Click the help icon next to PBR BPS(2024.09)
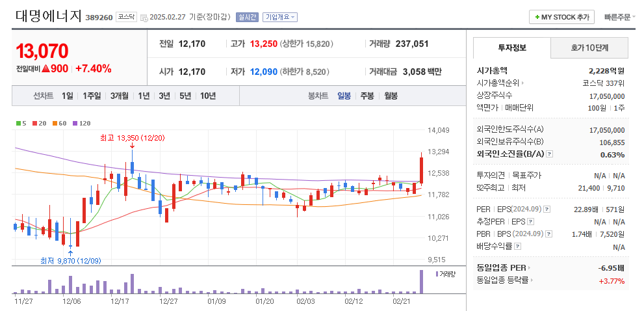 tap(548, 234)
